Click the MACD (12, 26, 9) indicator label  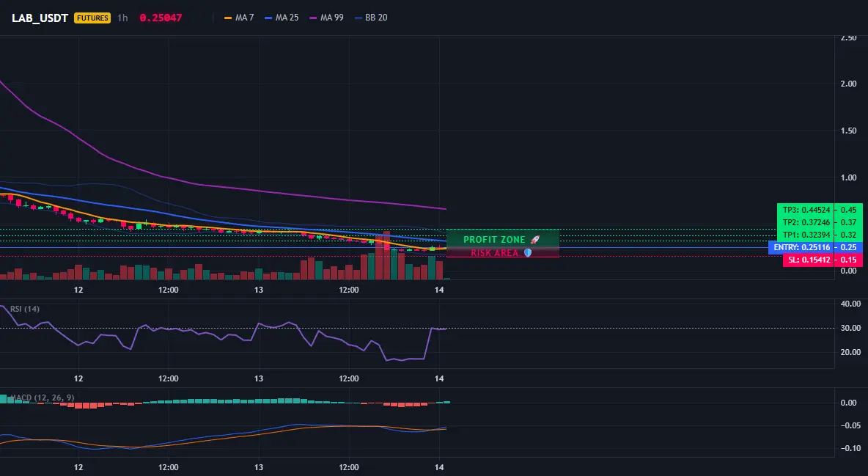[42, 398]
